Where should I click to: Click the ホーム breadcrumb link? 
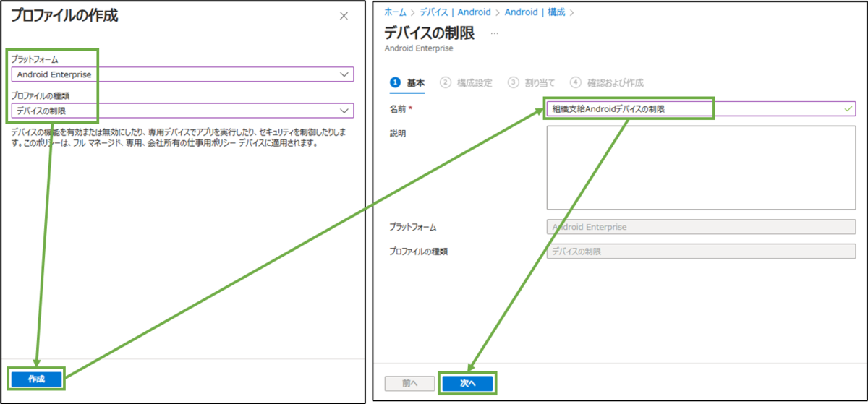(x=395, y=12)
